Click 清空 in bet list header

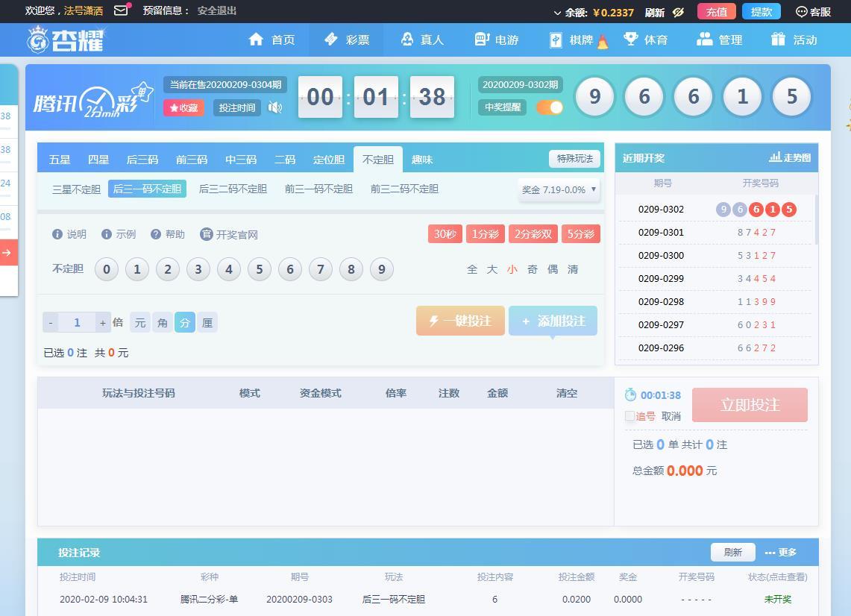point(567,393)
